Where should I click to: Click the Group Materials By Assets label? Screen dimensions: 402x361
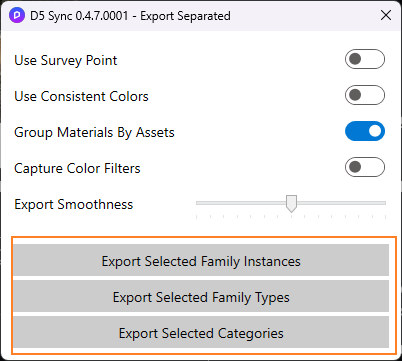(94, 132)
